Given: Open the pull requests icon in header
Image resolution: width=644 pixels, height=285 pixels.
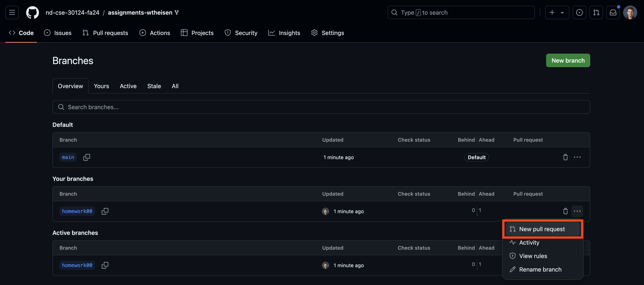Looking at the screenshot, I should 596,12.
